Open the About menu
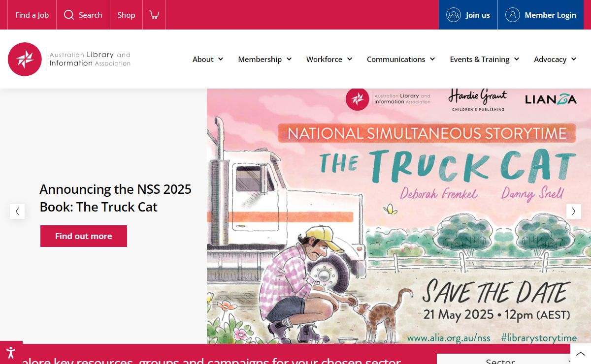The image size is (591, 364). 203,59
